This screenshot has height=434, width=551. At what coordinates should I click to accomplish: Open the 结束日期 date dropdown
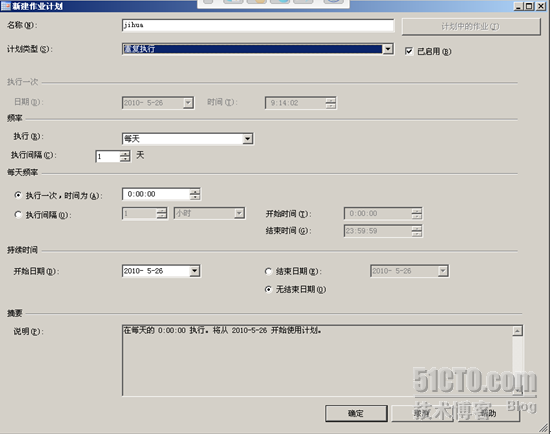point(443,271)
